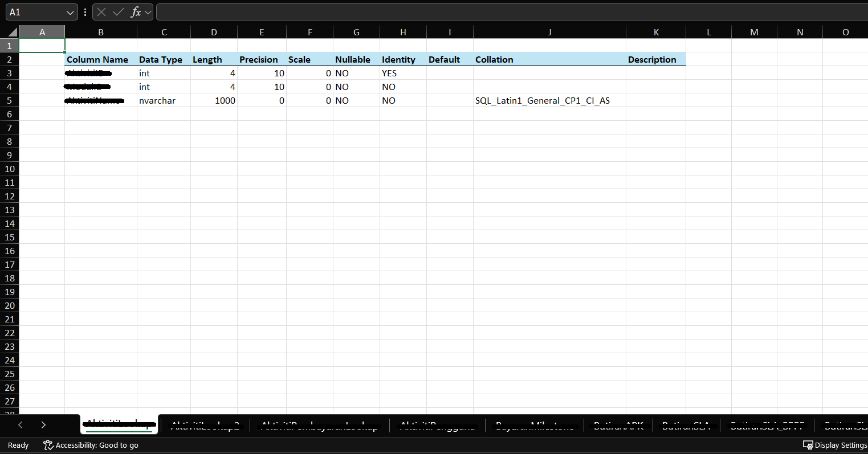
Task: Click the nvarchar data type cell
Action: [x=164, y=100]
